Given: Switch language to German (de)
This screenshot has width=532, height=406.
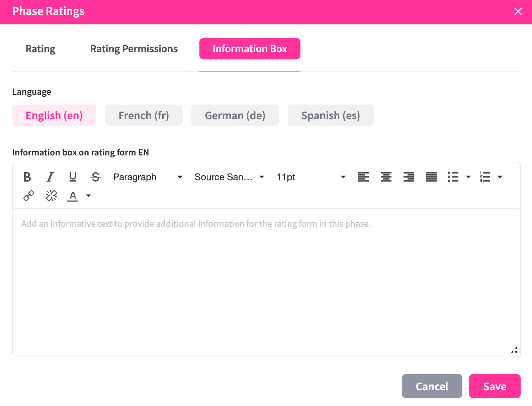Looking at the screenshot, I should click(x=235, y=116).
